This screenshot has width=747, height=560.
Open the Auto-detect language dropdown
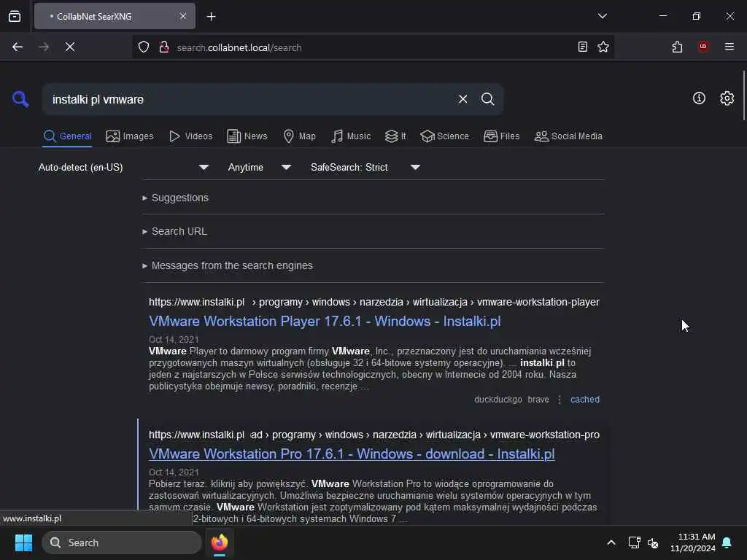coord(123,167)
